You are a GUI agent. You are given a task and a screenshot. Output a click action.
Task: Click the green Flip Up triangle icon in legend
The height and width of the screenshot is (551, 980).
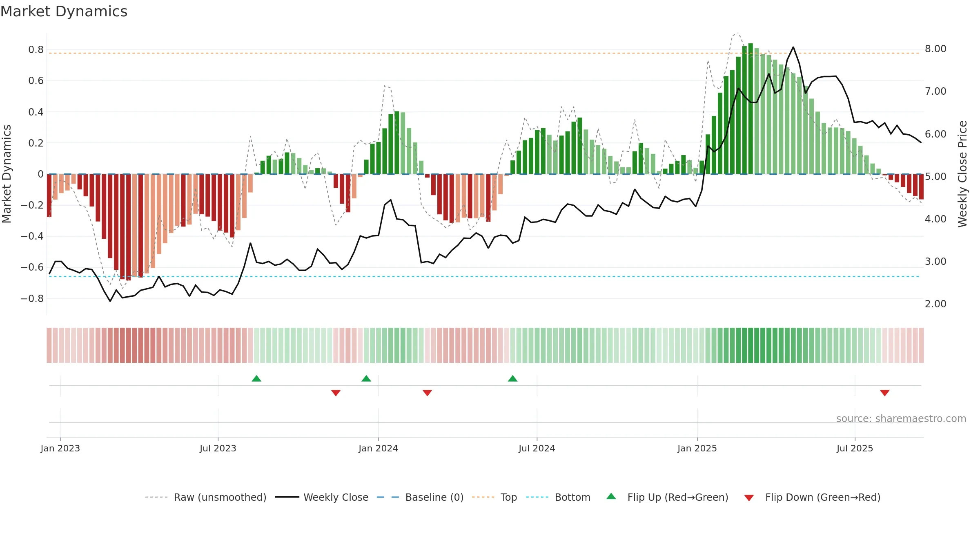(x=611, y=496)
